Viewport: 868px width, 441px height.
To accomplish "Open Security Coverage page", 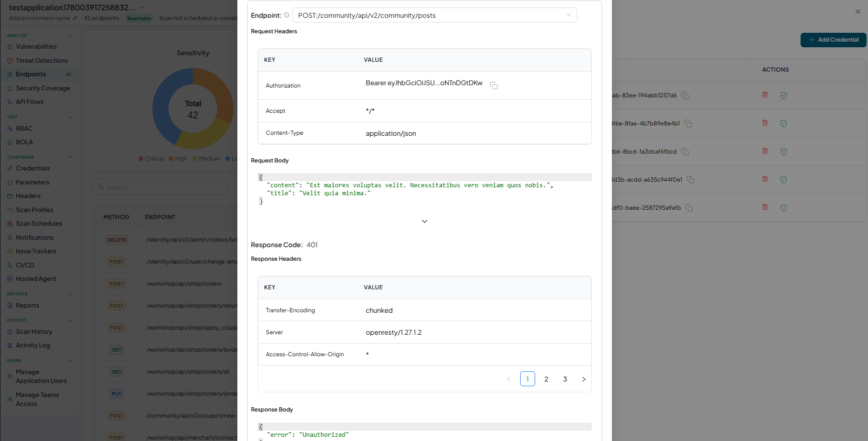I will pyautogui.click(x=43, y=88).
